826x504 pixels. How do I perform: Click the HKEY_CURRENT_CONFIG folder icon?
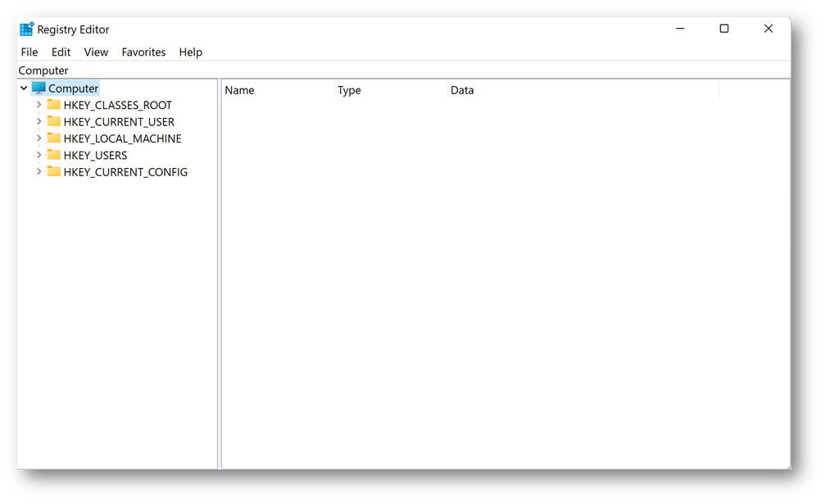[x=54, y=172]
